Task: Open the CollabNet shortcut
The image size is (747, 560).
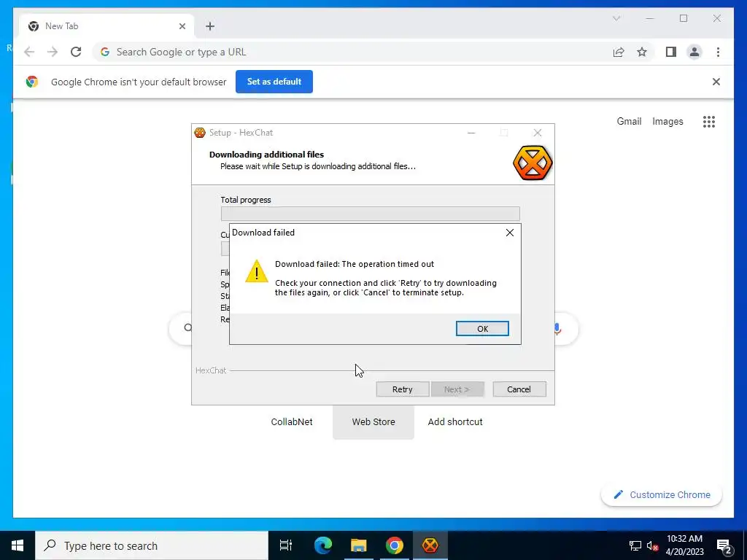Action: [x=292, y=421]
